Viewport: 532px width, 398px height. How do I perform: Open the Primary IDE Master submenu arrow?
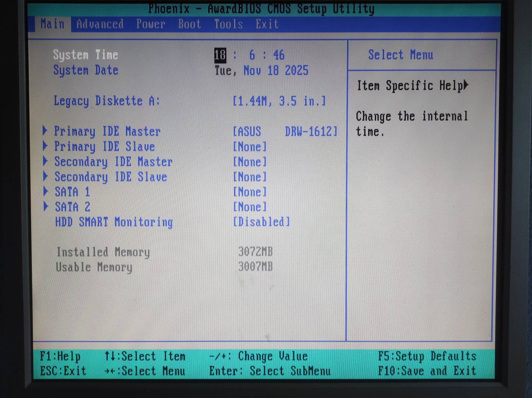[46, 131]
